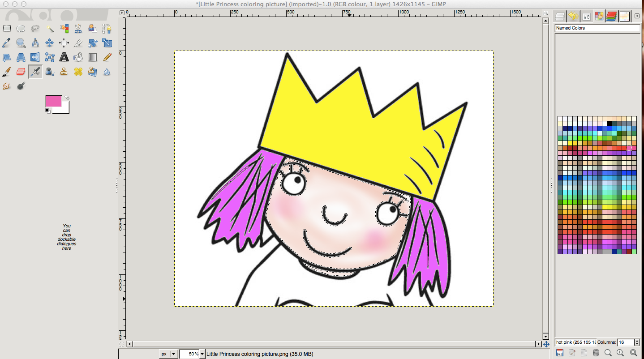644x359 pixels.
Task: Switch to the Palettes dock tab
Action: 625,17
